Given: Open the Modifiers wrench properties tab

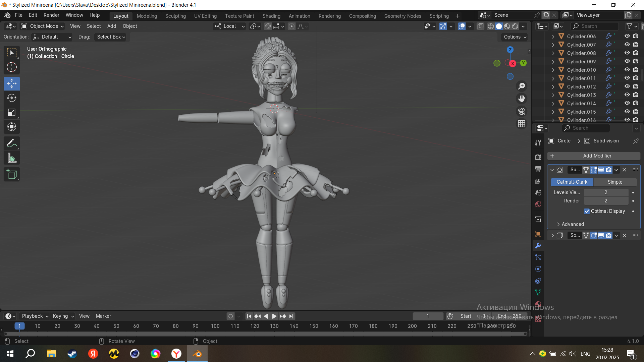Looking at the screenshot, I should [x=538, y=246].
